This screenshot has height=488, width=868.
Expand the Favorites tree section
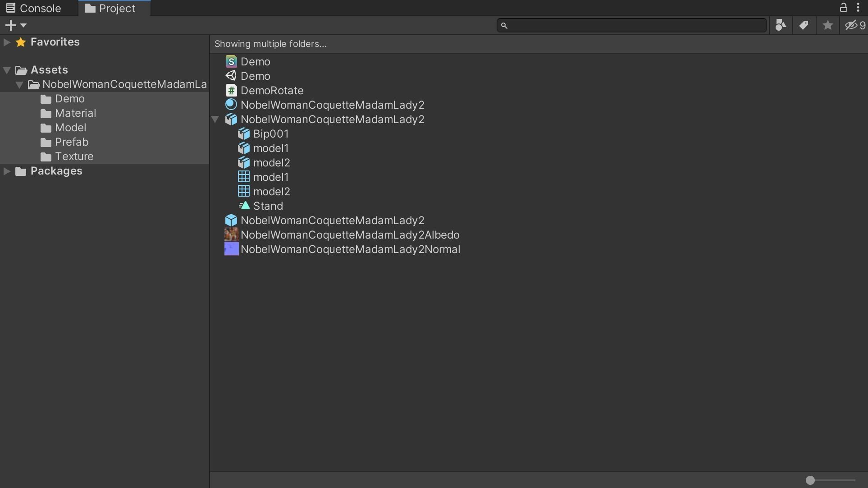pos(7,42)
